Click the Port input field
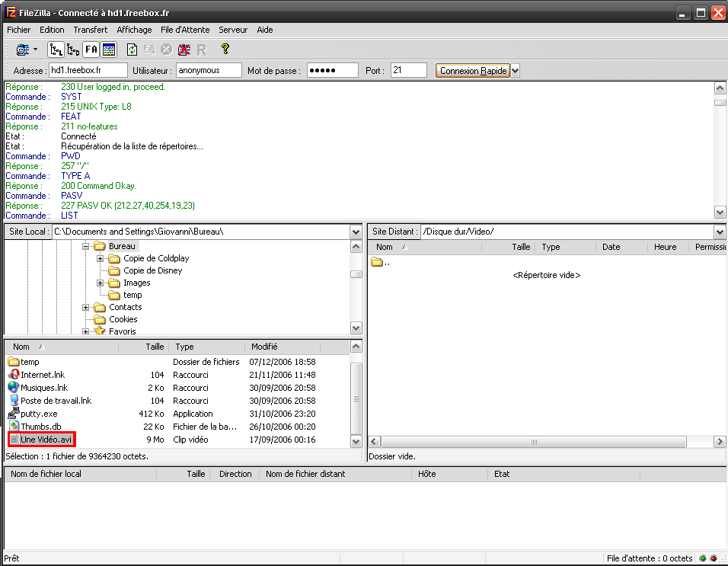This screenshot has height=566, width=728. coord(409,71)
